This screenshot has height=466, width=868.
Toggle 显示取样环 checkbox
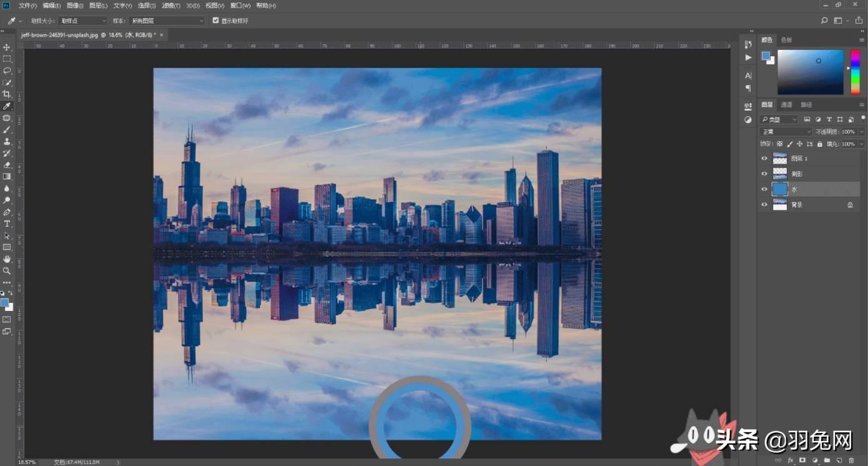click(215, 21)
